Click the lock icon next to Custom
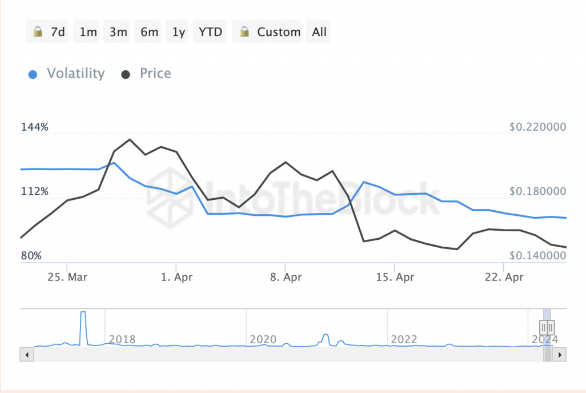Viewport: 586px width, 393px height. point(244,32)
